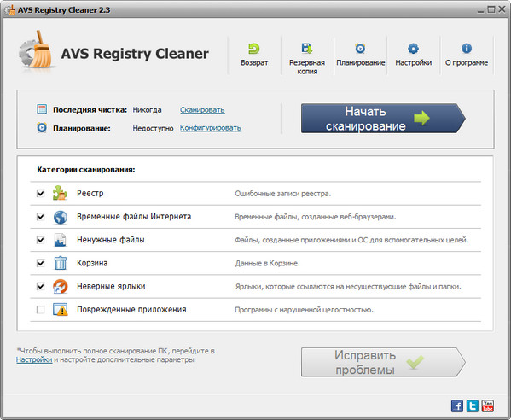
Task: Click the Twitter icon
Action: tap(473, 406)
